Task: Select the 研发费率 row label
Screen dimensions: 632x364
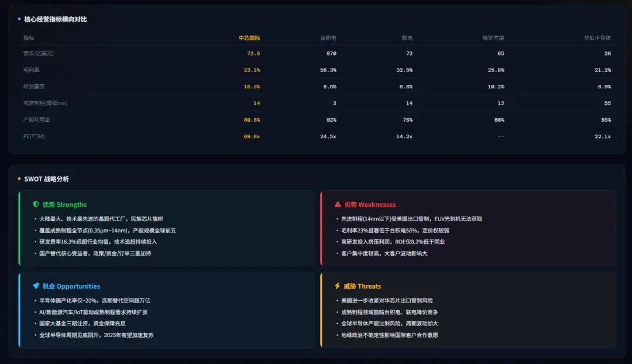Action: coord(35,86)
